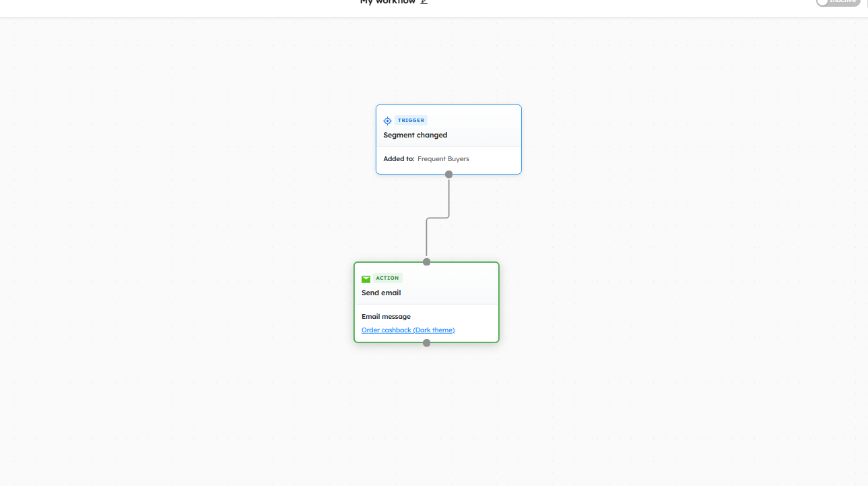Click the Email message label
This screenshot has height=486, width=868.
coord(386,317)
